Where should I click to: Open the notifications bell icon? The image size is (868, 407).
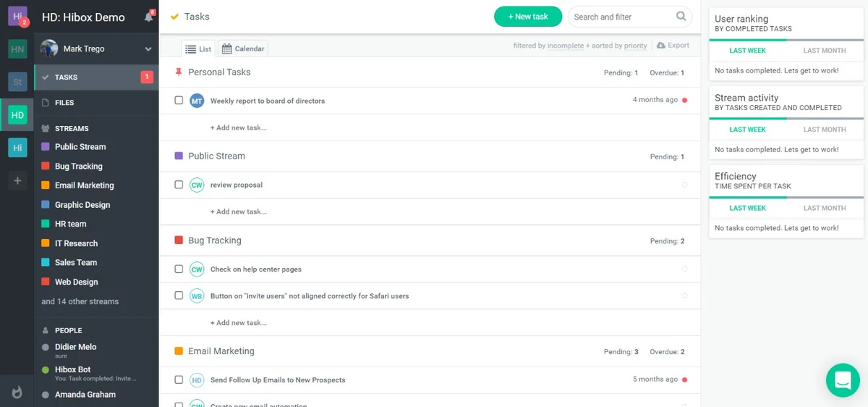point(149,17)
